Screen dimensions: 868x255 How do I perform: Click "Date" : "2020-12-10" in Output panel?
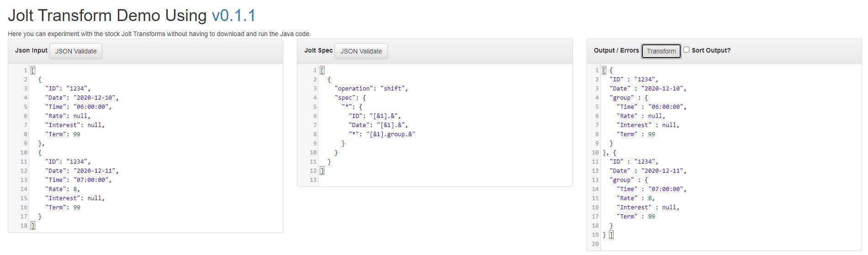(648, 88)
